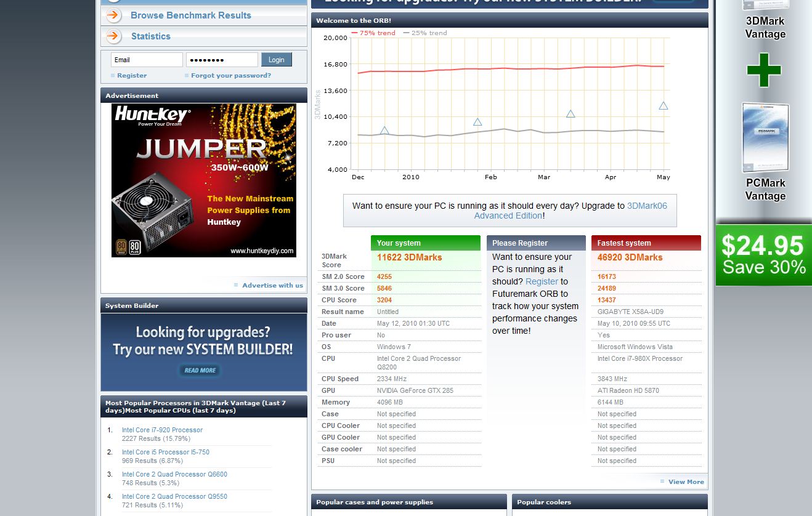The image size is (812, 516).
Task: Click the 'www.huntkeydiy.com' URL in the ad
Action: point(262,251)
